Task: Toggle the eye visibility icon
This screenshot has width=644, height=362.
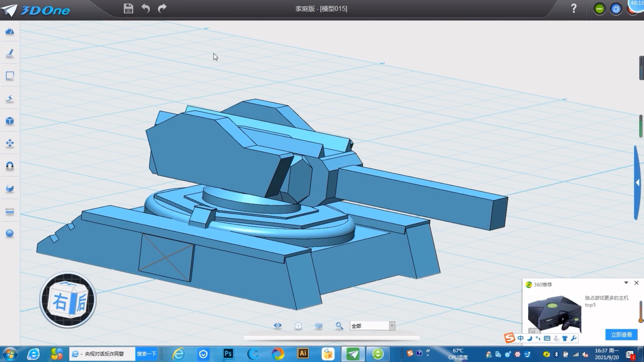Action: coord(277,325)
